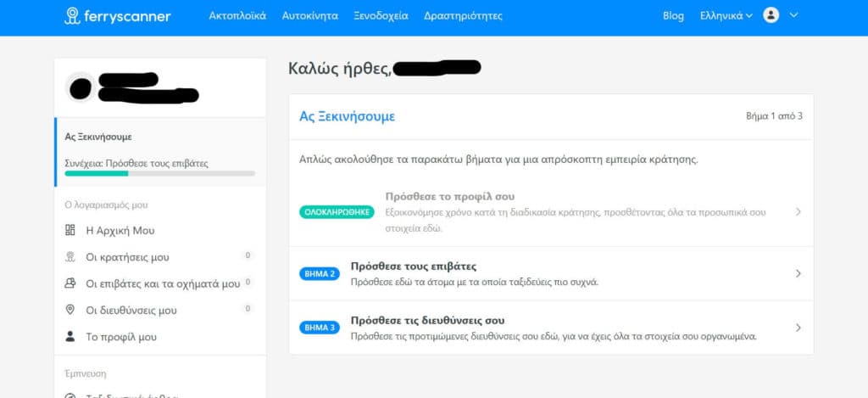This screenshot has height=398, width=868.
Task: Click the location pin icon for addresses
Action: (x=70, y=311)
